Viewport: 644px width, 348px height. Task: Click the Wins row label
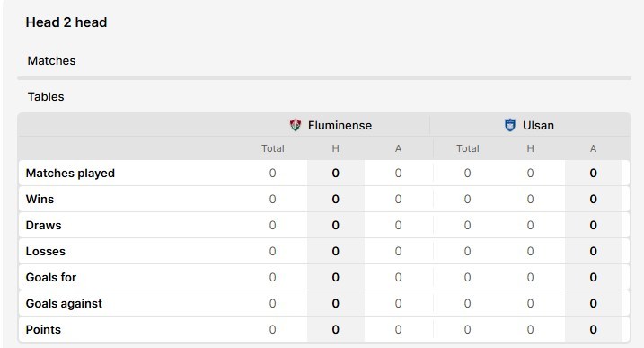click(40, 199)
